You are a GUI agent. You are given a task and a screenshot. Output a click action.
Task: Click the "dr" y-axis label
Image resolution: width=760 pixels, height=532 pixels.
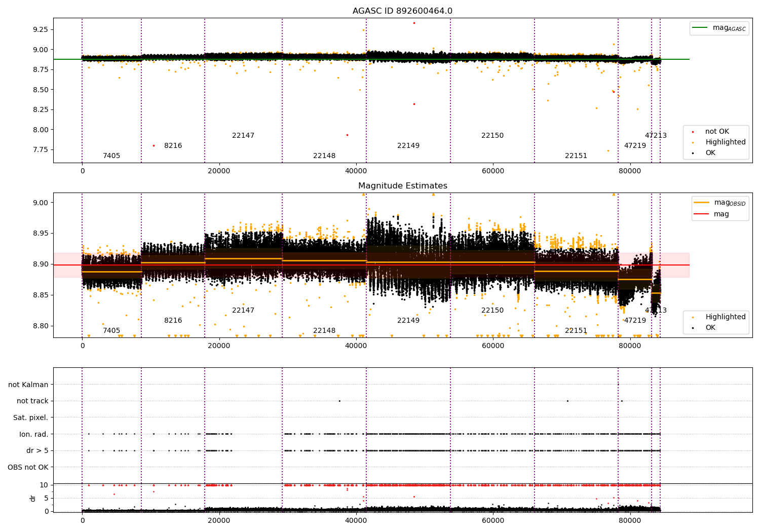coord(33,498)
